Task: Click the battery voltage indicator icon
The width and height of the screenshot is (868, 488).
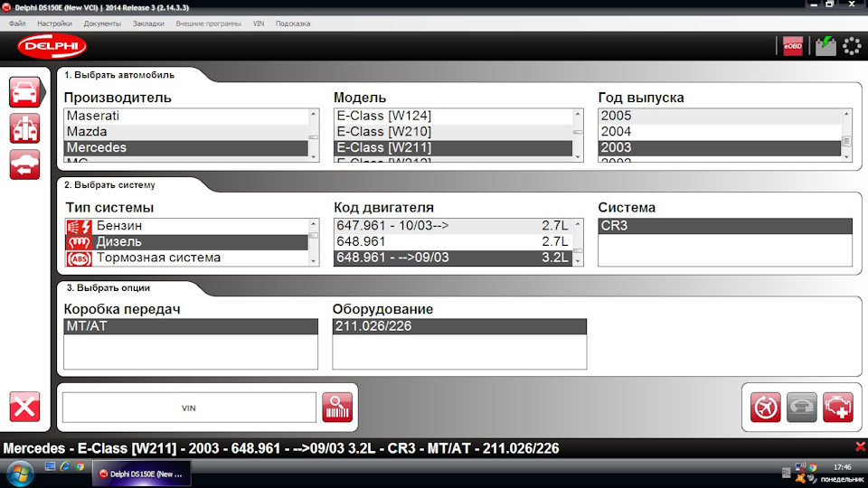Action: tap(826, 46)
